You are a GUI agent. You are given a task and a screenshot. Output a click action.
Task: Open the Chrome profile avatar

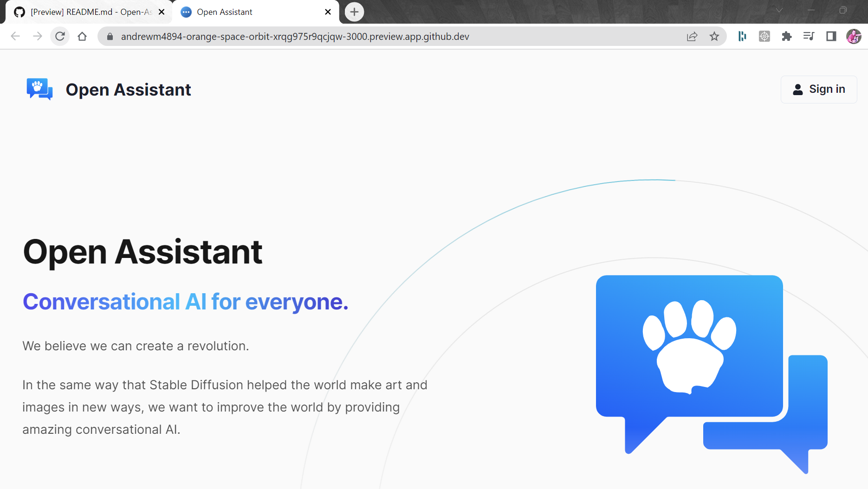point(854,36)
